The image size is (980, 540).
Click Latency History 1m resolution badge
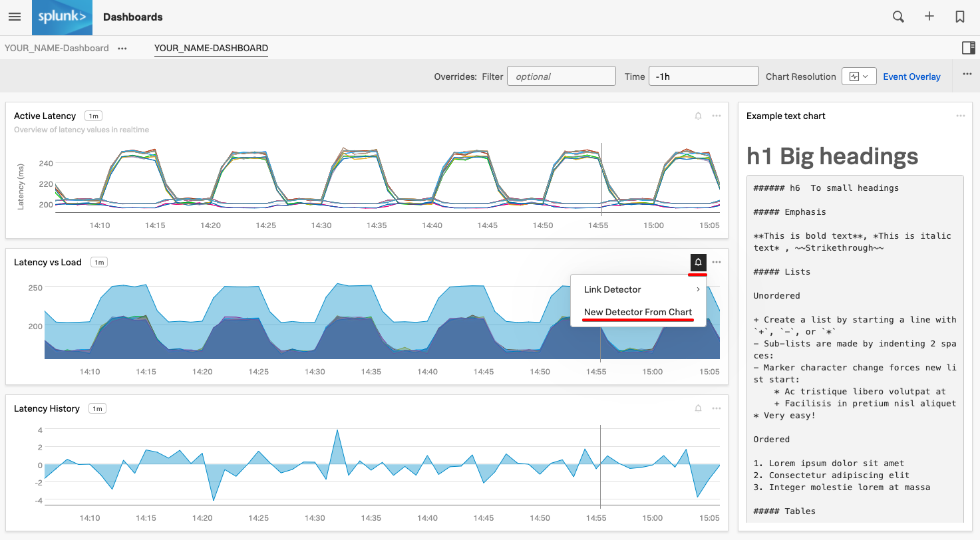pos(97,408)
